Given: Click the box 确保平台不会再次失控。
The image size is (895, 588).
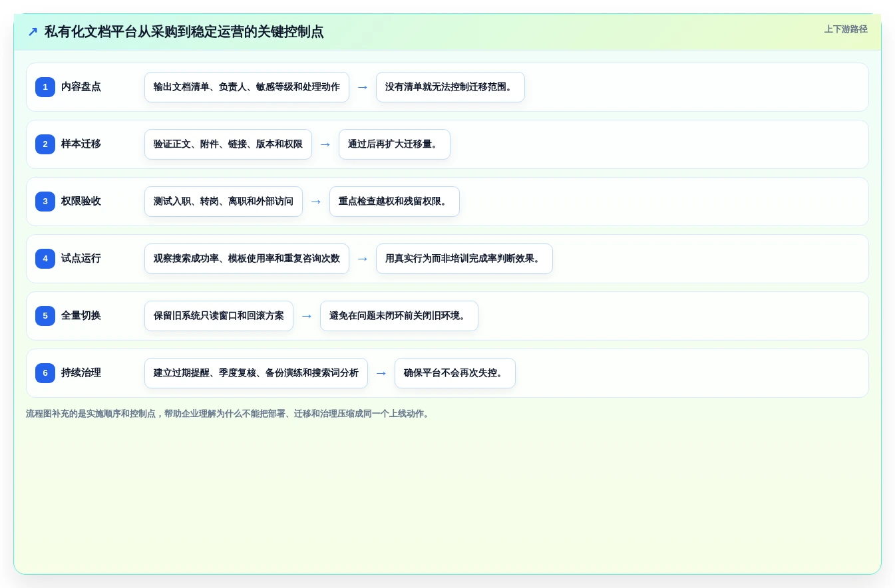Looking at the screenshot, I should pos(455,373).
